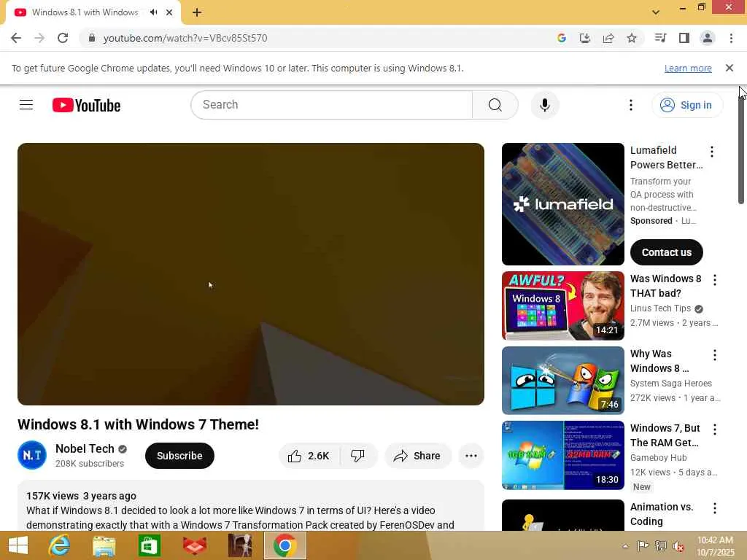This screenshot has height=560, width=747.
Task: Open Linus Tech Tips channel text
Action: [660, 308]
